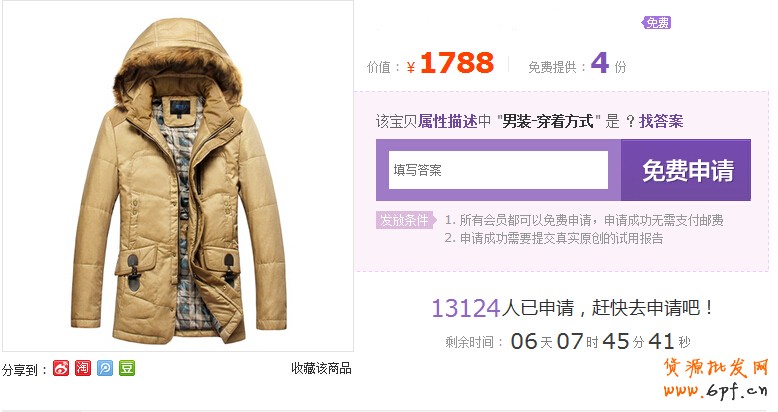Click the 货源批发网 www.6pf.cn watermark

(715, 378)
